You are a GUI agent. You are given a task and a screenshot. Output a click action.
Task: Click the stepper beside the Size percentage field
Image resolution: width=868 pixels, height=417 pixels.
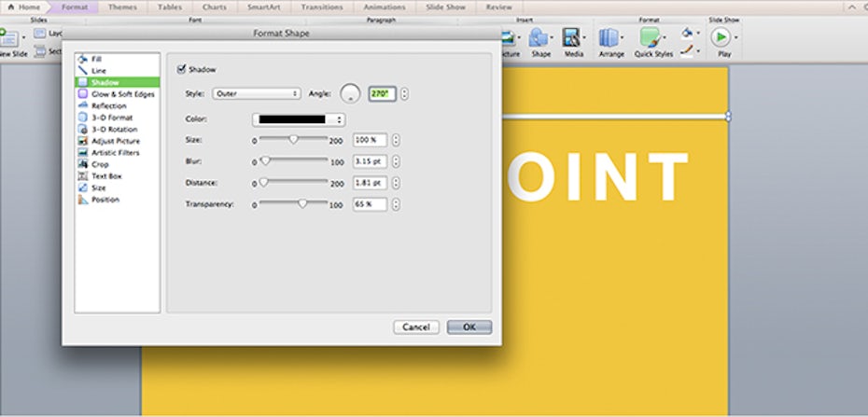pyautogui.click(x=397, y=140)
